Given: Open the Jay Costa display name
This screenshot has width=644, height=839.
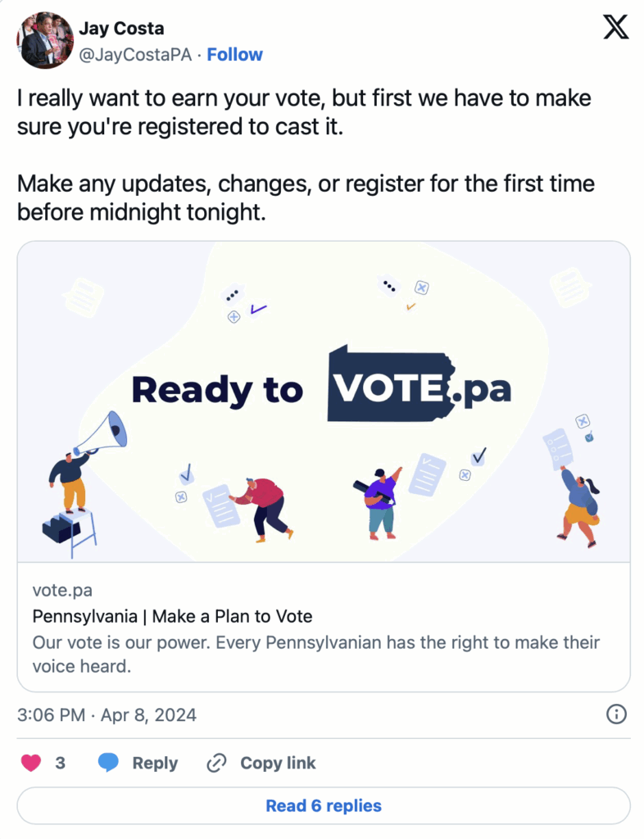Looking at the screenshot, I should click(121, 29).
